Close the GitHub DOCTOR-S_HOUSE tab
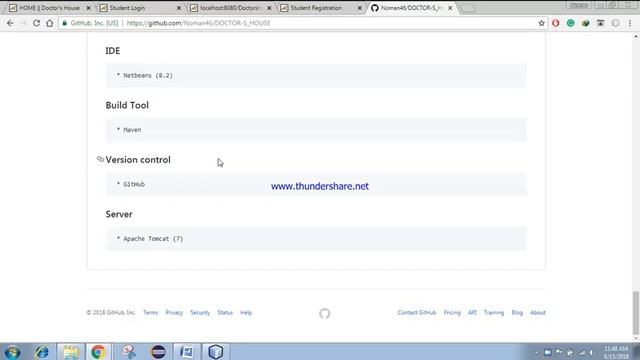Screen dimensions: 640x360 tap(450, 8)
